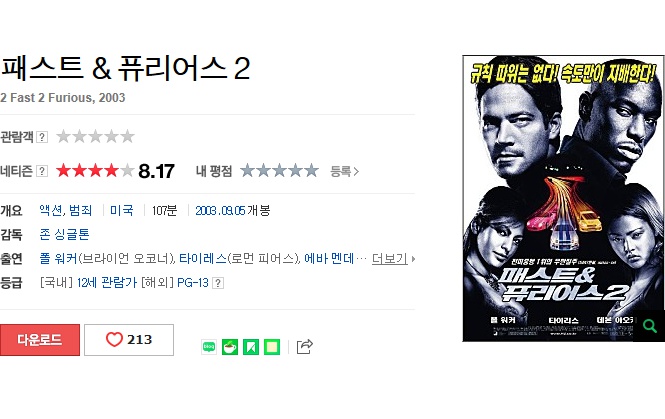This screenshot has width=665, height=419.
Task: Open the 2 Fast 2 Furious poster thumbnail
Action: click(x=563, y=198)
